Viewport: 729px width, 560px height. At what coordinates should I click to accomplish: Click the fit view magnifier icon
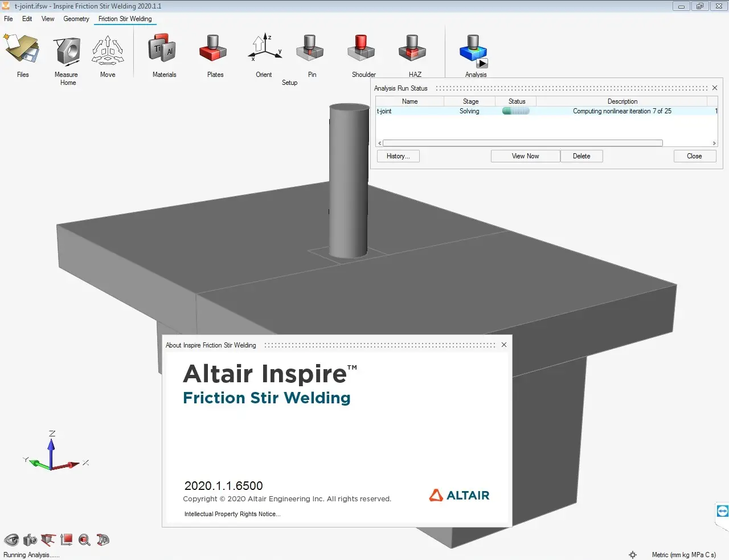point(85,539)
